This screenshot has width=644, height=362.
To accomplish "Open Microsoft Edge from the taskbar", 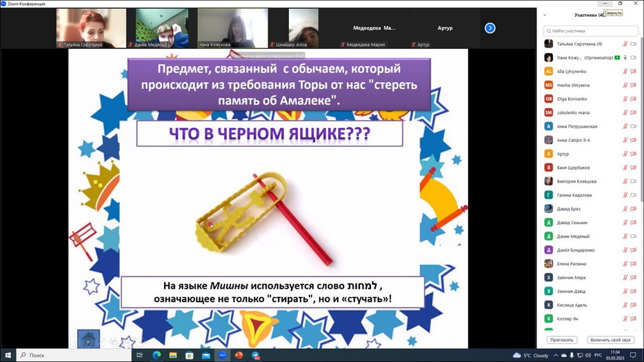I will click(157, 355).
